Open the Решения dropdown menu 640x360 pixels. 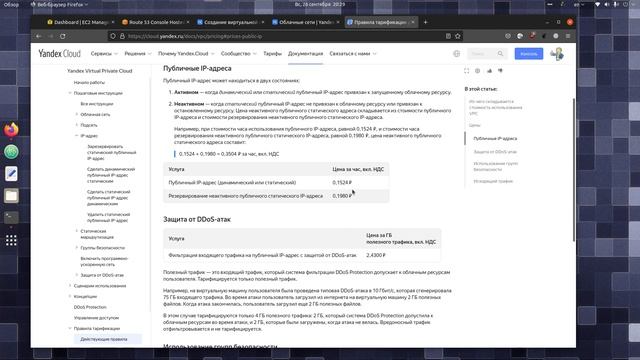138,53
